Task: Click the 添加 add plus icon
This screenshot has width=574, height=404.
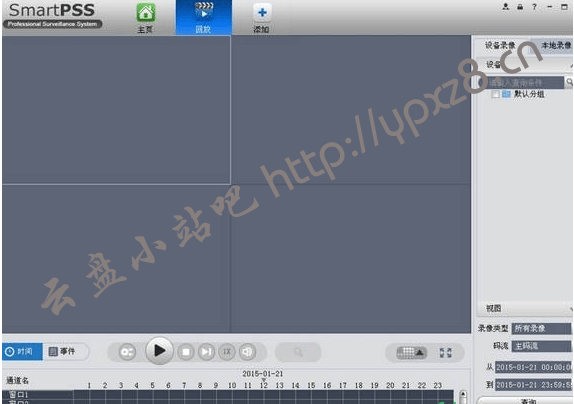Action: 262,13
